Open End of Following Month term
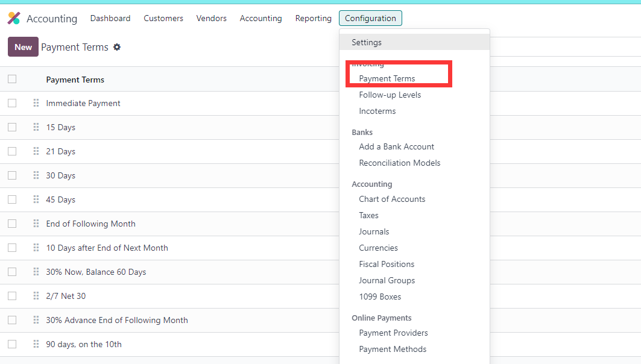The width and height of the screenshot is (641, 364). pos(91,224)
